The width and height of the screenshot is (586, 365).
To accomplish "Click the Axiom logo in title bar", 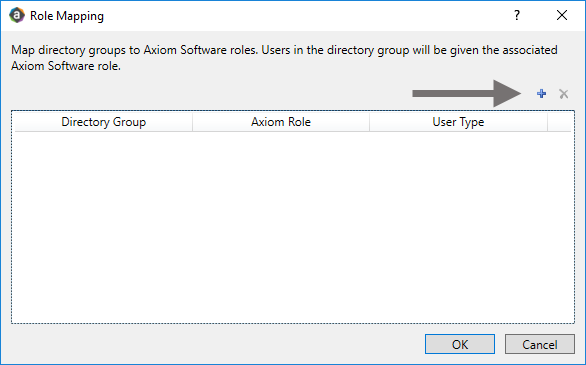I will (17, 16).
